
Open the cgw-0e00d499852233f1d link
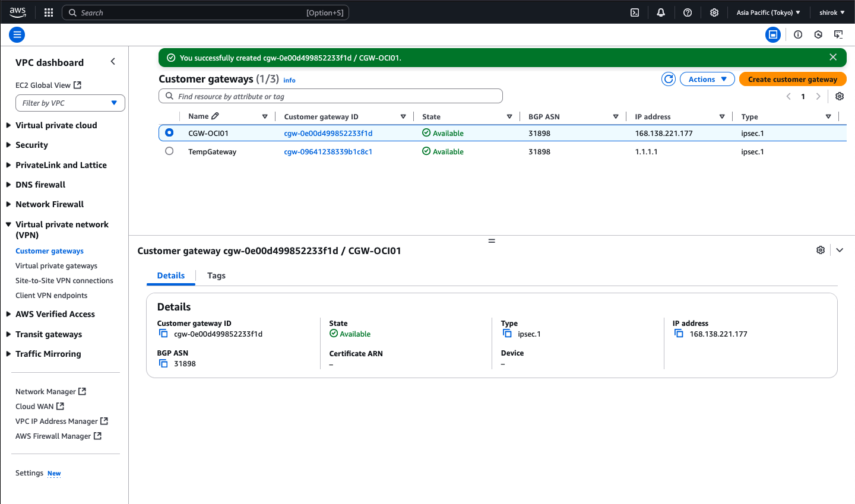pos(328,133)
